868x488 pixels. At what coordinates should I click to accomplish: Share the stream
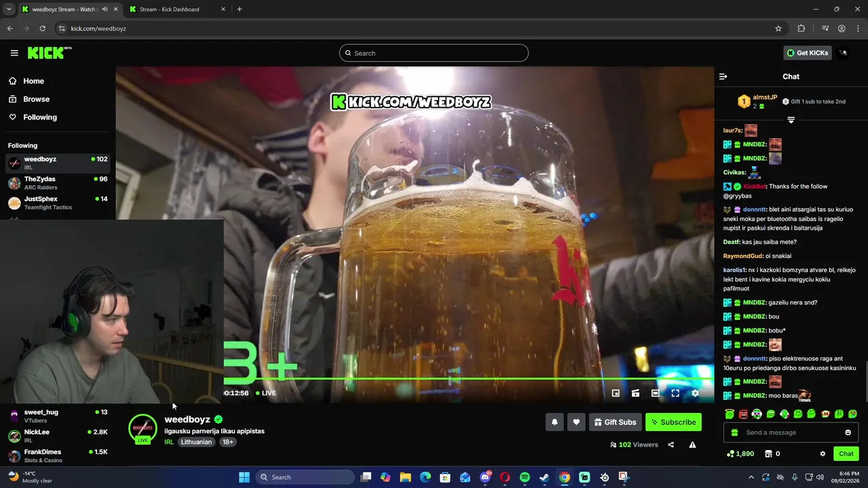pyautogui.click(x=671, y=445)
